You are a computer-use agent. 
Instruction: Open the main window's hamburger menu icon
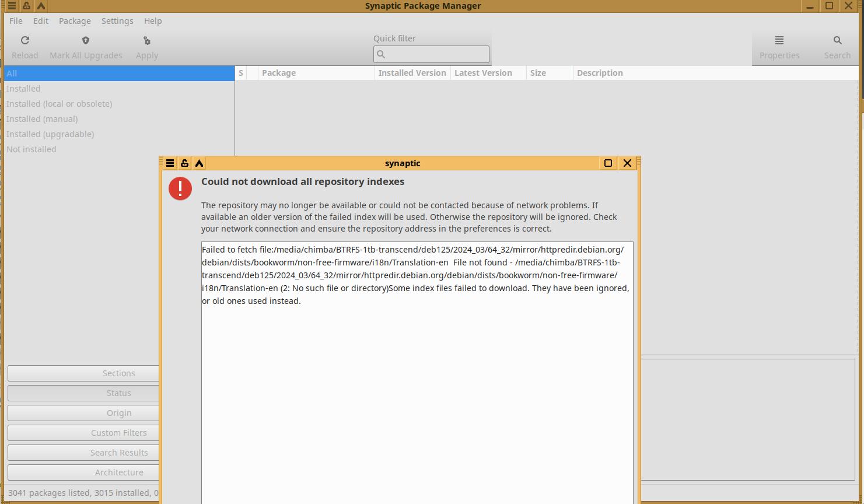12,6
